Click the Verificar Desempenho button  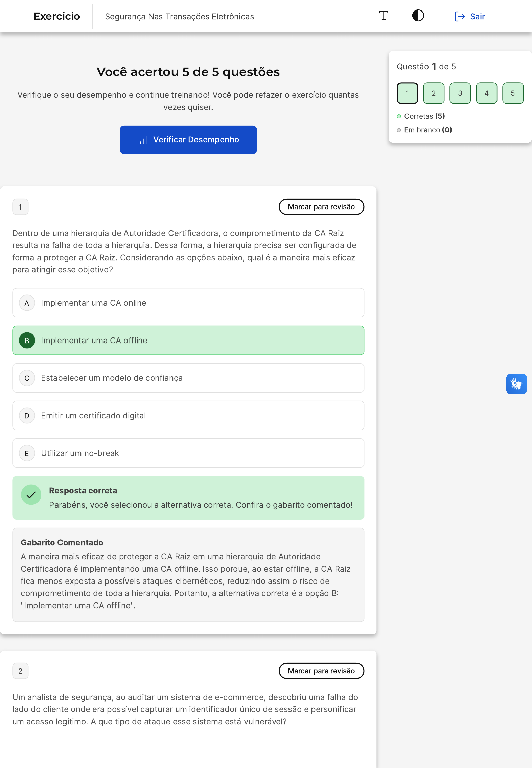click(188, 140)
